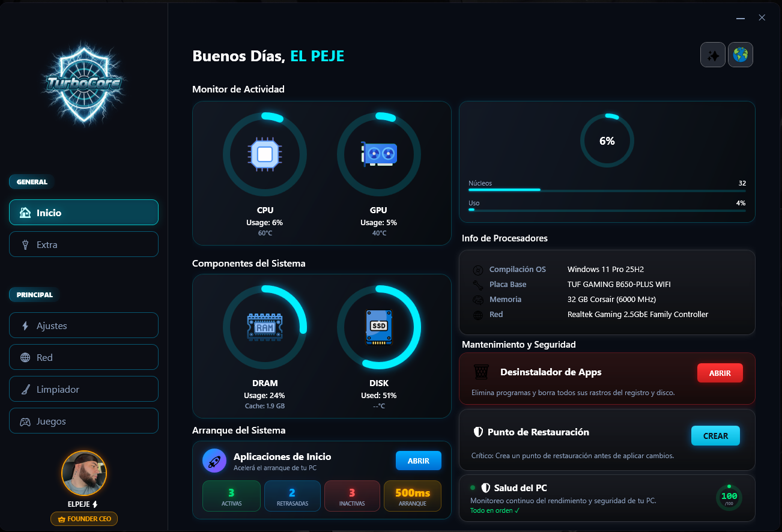Minimize the TurboCore window

(741, 18)
